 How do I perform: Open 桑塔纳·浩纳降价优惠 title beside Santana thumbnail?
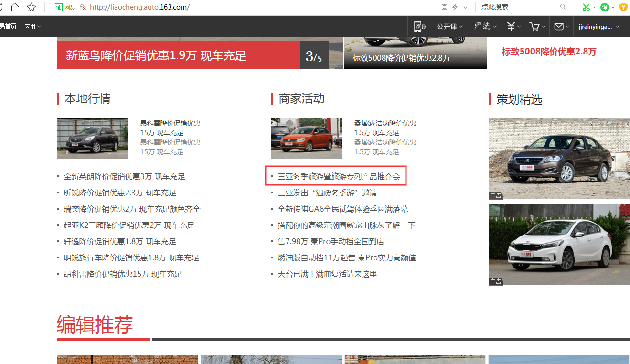(x=385, y=128)
